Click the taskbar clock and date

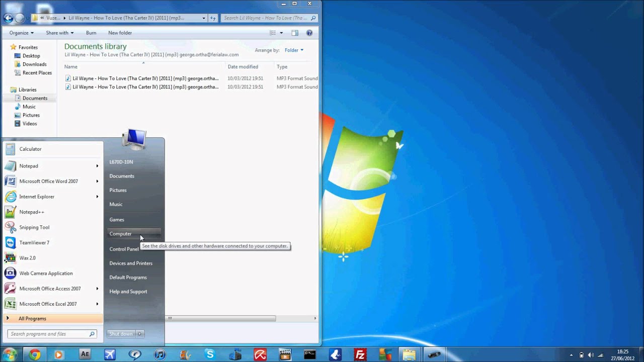coord(622,355)
